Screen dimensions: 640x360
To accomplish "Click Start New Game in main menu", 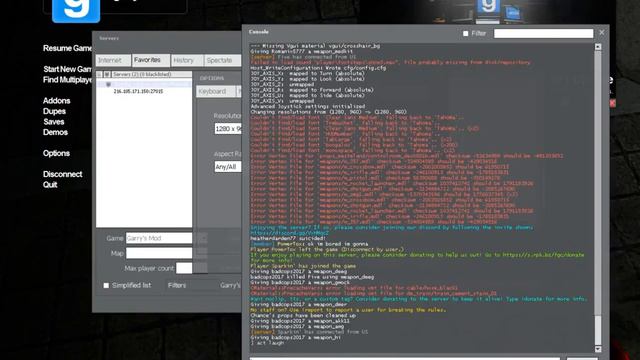I will (68, 69).
